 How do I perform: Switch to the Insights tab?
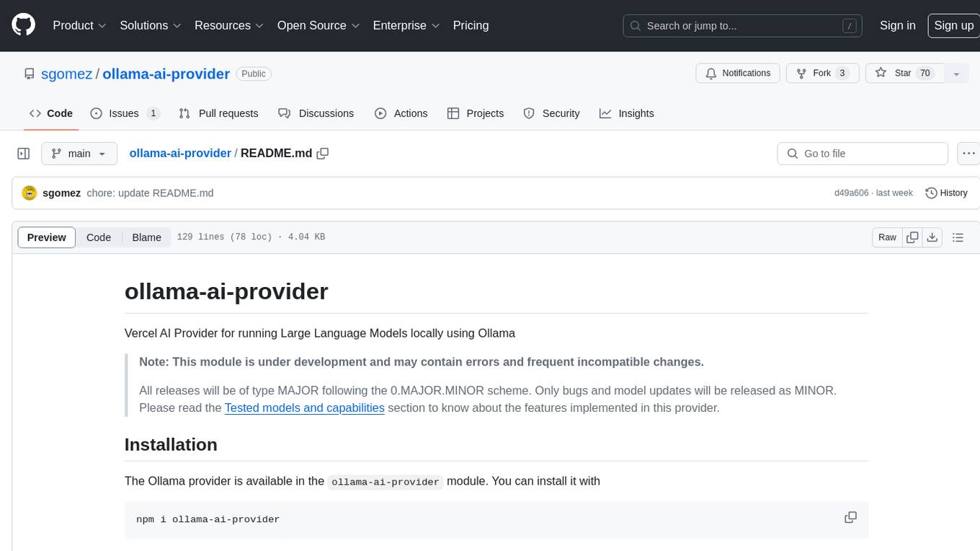[627, 113]
